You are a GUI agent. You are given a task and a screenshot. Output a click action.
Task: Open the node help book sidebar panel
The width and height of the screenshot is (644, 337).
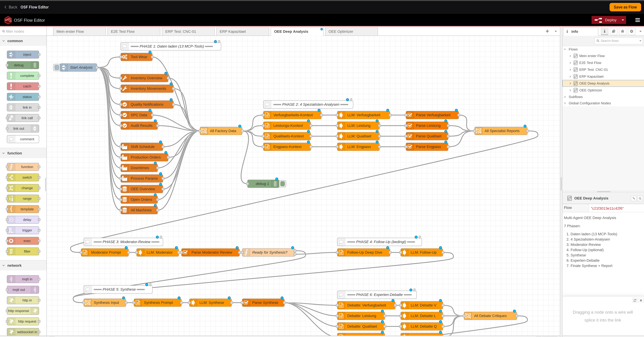613,31
